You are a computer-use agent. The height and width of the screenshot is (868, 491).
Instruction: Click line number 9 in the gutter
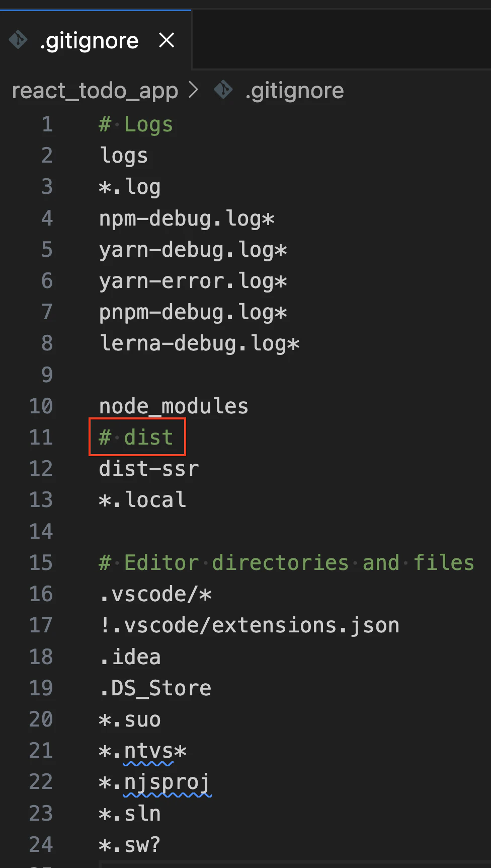[47, 375]
